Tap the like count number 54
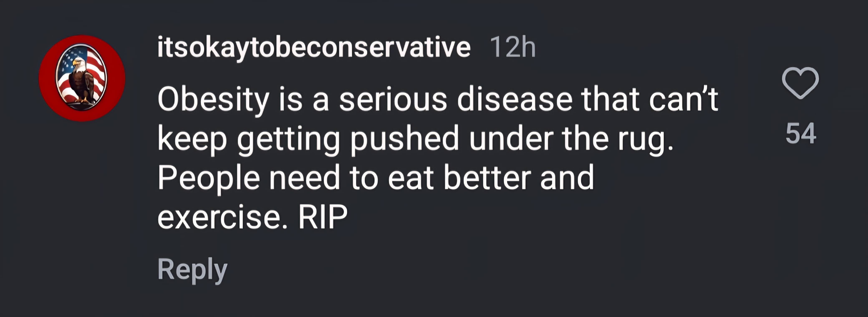The width and height of the screenshot is (868, 317). point(801,134)
